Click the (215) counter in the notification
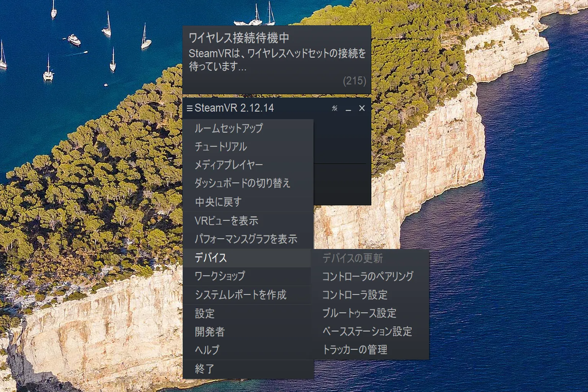 click(x=354, y=81)
